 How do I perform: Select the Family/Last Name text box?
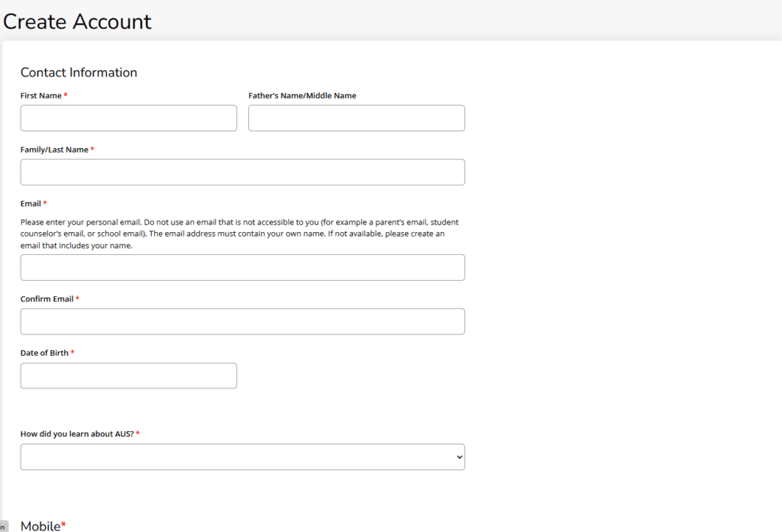242,172
